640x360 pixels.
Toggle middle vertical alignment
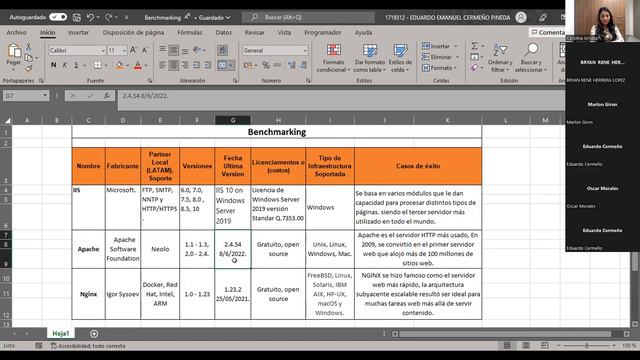click(173, 50)
